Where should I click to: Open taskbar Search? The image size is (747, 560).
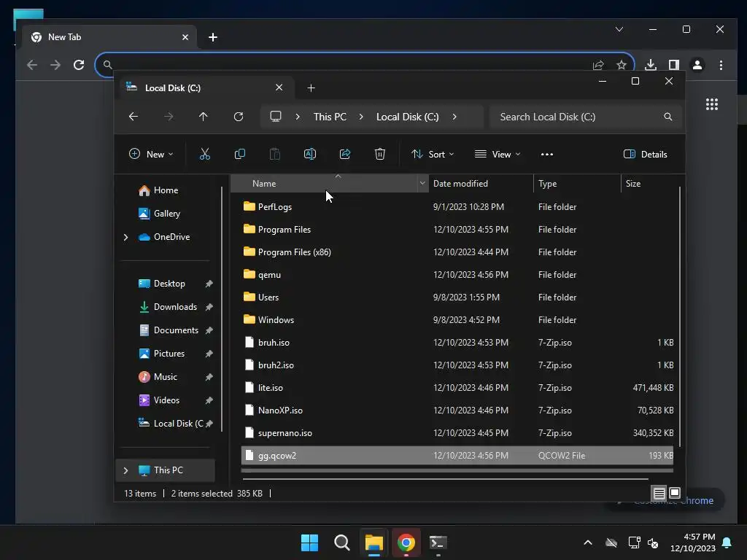341,542
